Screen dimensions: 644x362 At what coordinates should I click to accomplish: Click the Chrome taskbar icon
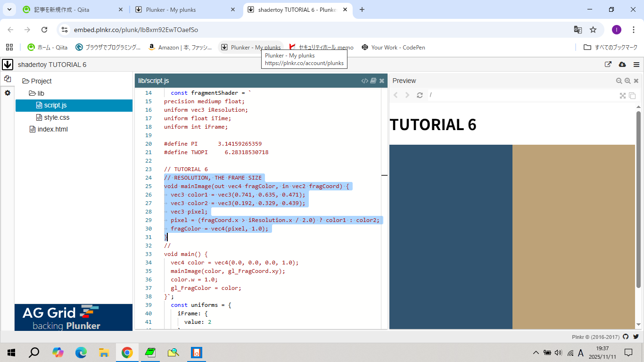[127, 353]
